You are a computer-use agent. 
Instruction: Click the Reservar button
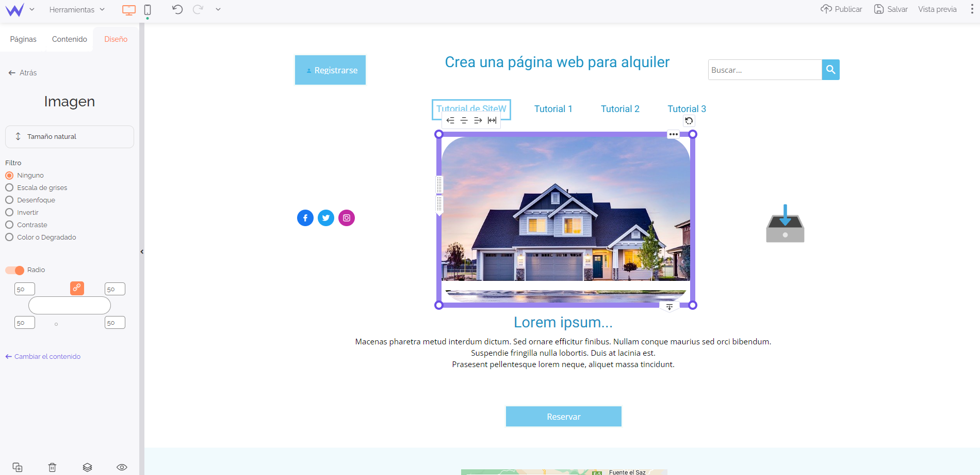564,417
